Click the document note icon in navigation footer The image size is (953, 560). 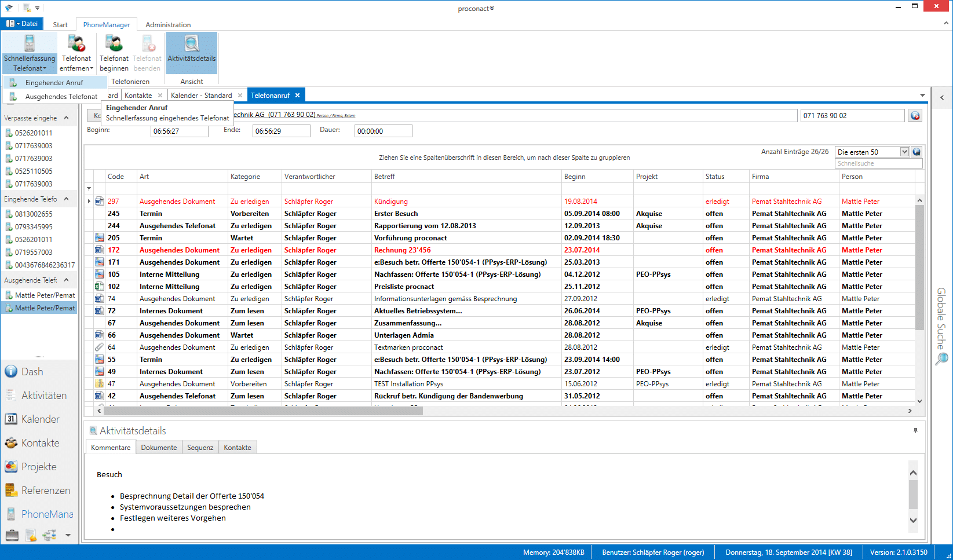coord(31,535)
